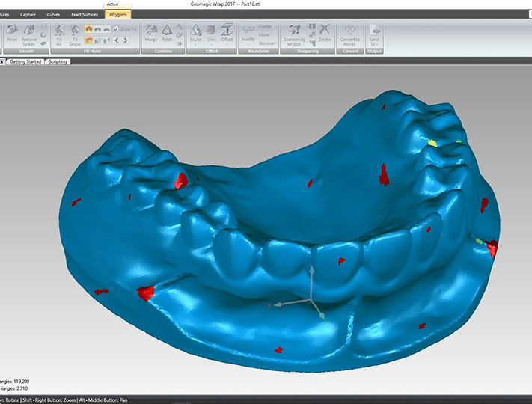Click the Relax smoothing tool
The width and height of the screenshot is (532, 404).
pos(12,34)
